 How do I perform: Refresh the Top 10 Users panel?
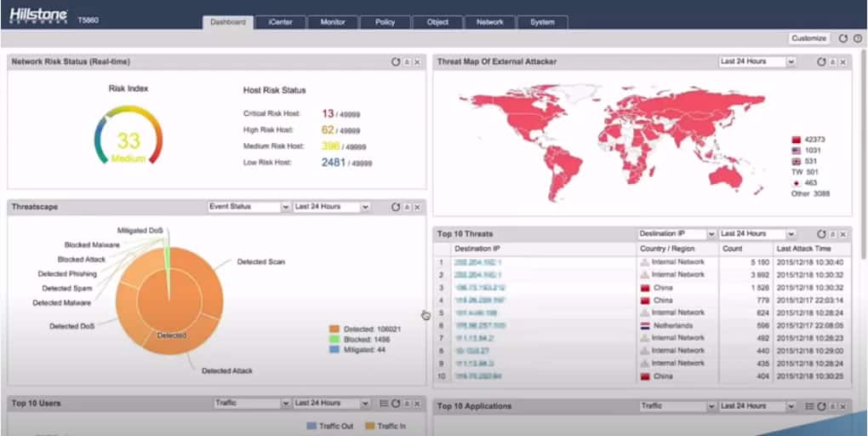[x=396, y=404]
